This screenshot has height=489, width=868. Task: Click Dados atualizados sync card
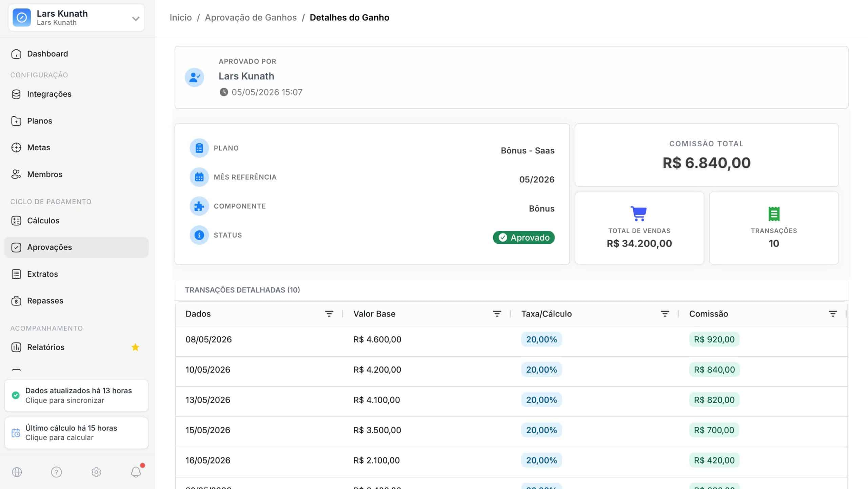(76, 395)
